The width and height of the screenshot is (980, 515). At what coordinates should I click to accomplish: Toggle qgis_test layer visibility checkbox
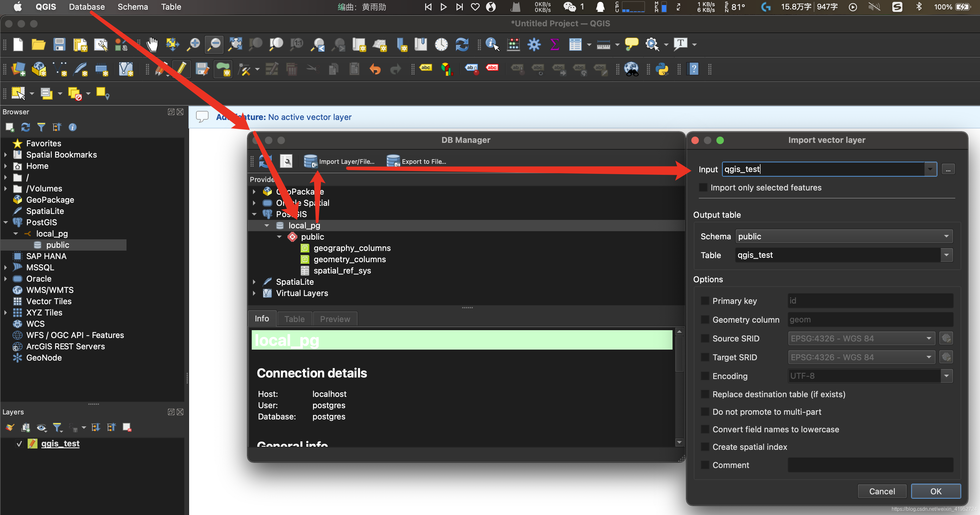(x=19, y=444)
